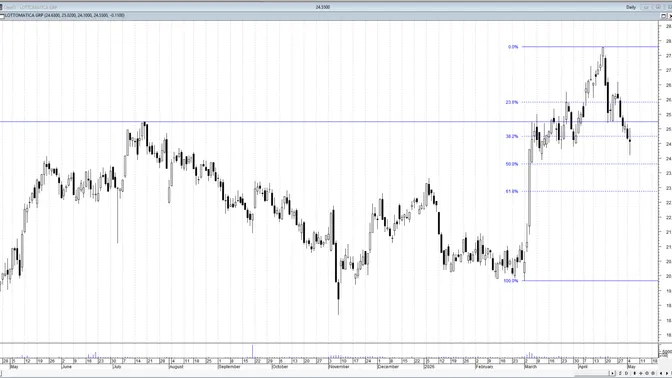Click the plot area handle before LOTTOMATICA GRP
672x378 pixels.
pos(2,16)
